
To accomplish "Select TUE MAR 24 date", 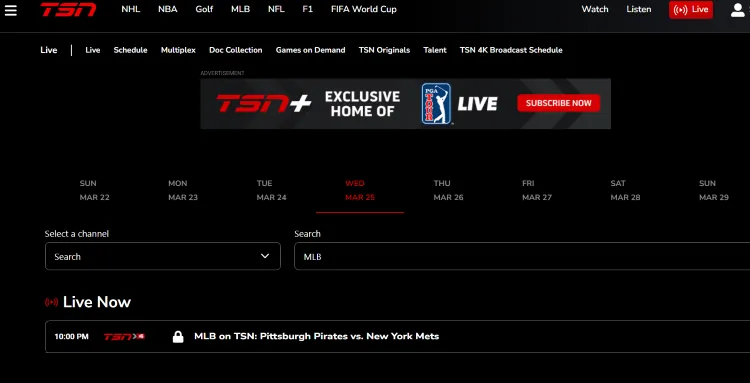I will (x=272, y=190).
